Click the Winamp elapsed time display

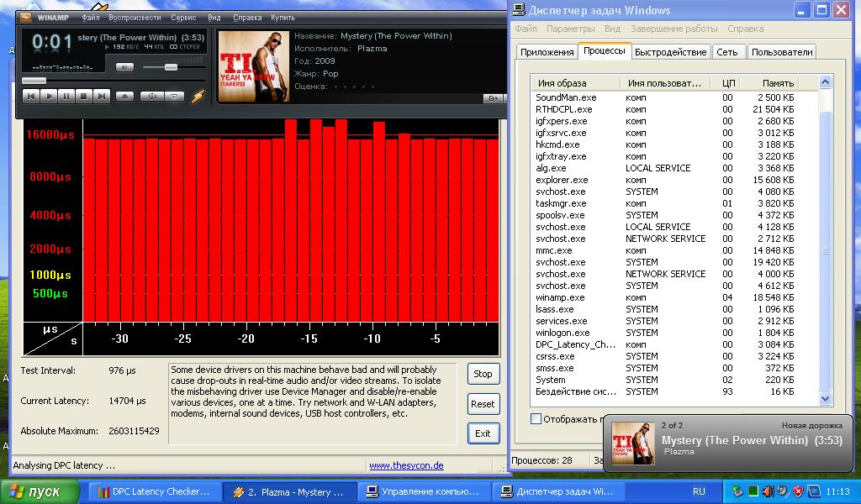(51, 42)
